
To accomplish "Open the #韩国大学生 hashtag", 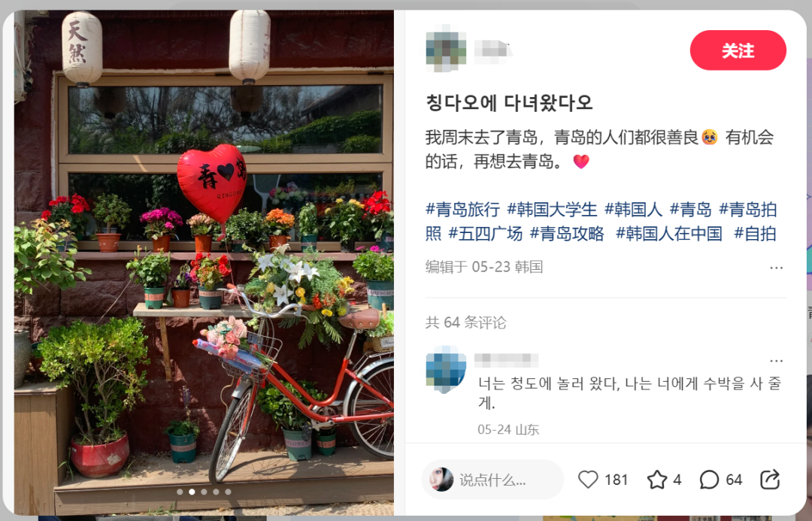I will 552,209.
